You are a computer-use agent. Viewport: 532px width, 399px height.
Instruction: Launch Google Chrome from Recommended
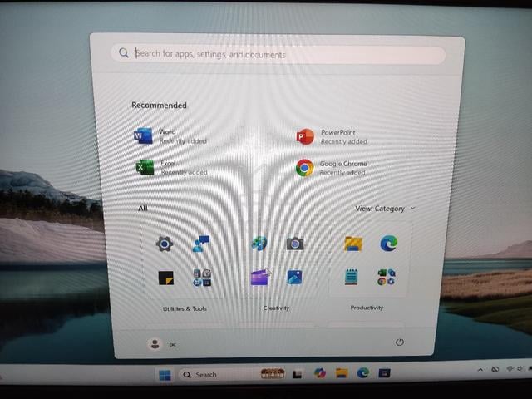pyautogui.click(x=332, y=168)
